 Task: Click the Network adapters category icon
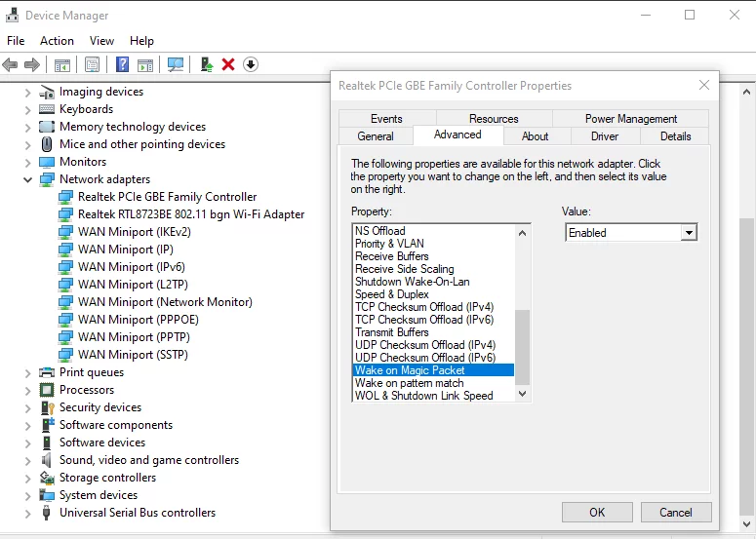(x=47, y=179)
